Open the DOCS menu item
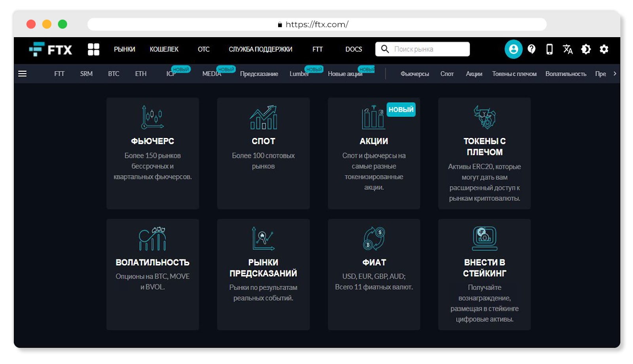This screenshot has width=633, height=364. point(354,49)
